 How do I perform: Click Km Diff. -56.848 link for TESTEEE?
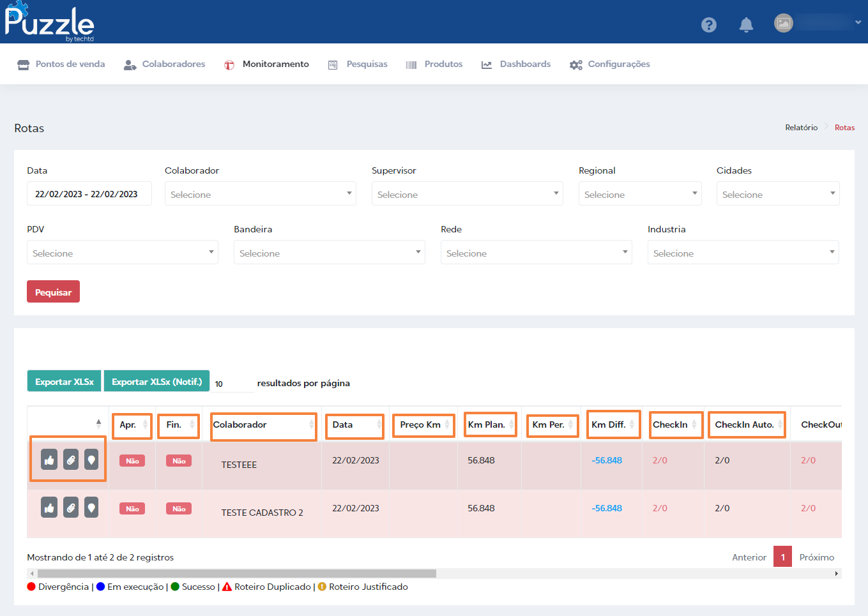pos(607,460)
